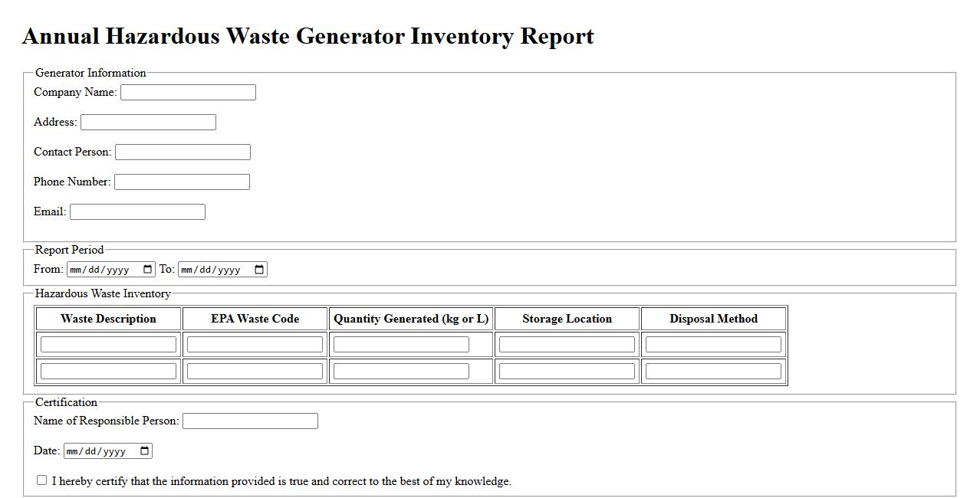Screen dimensions: 980x498
Task: Open the Certification Date calendar picker icon
Action: [144, 451]
